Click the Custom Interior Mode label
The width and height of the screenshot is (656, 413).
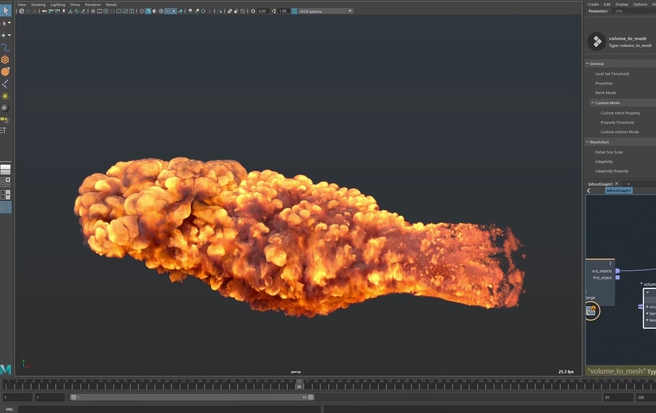pyautogui.click(x=620, y=132)
